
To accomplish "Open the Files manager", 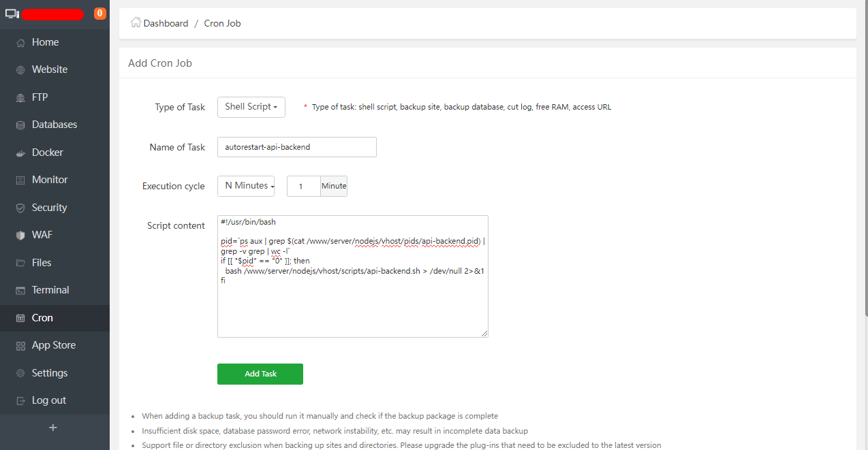I will click(x=42, y=262).
